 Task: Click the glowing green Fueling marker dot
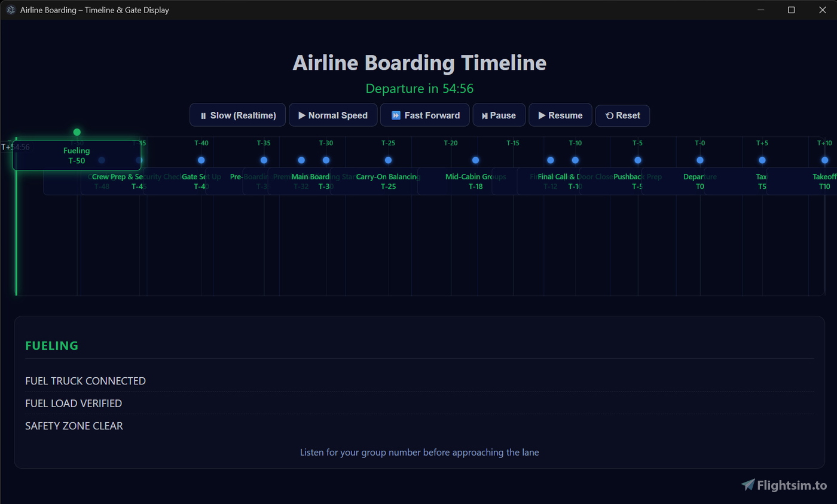coord(77,132)
